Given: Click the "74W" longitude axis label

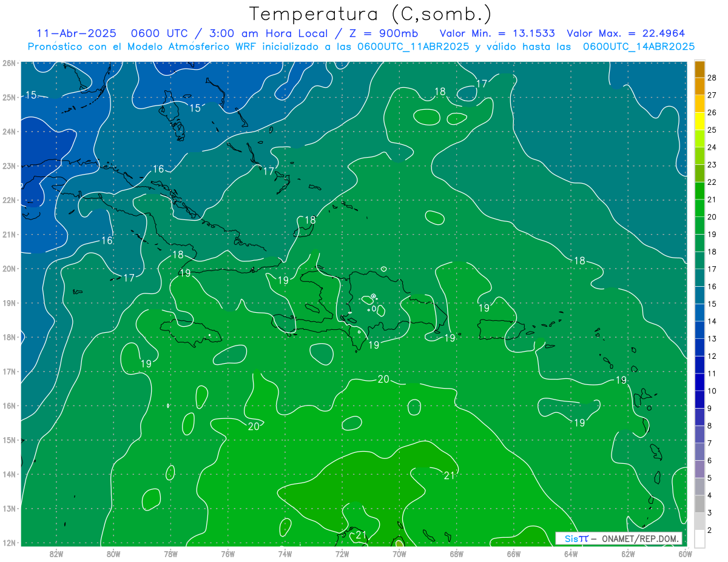Looking at the screenshot, I should pos(285,554).
